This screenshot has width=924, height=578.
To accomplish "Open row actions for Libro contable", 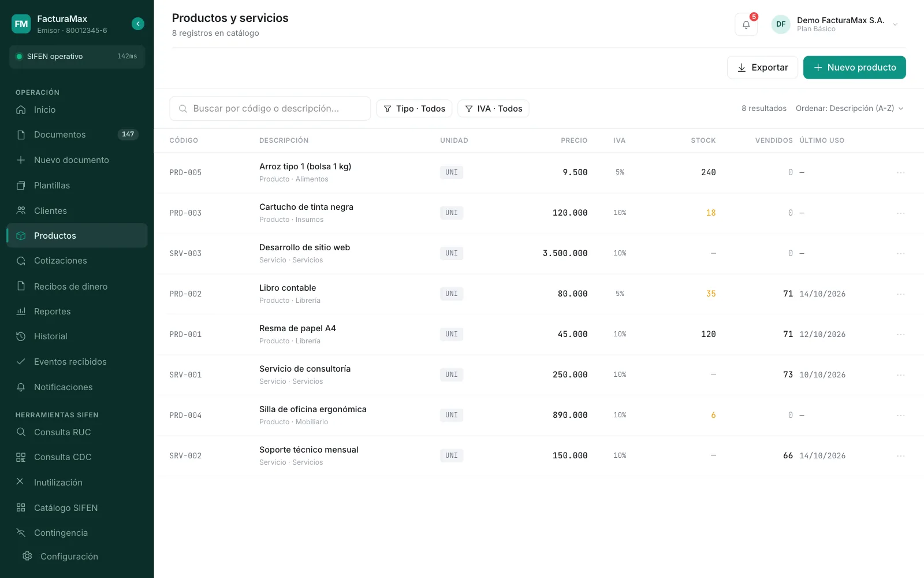I will coord(900,294).
